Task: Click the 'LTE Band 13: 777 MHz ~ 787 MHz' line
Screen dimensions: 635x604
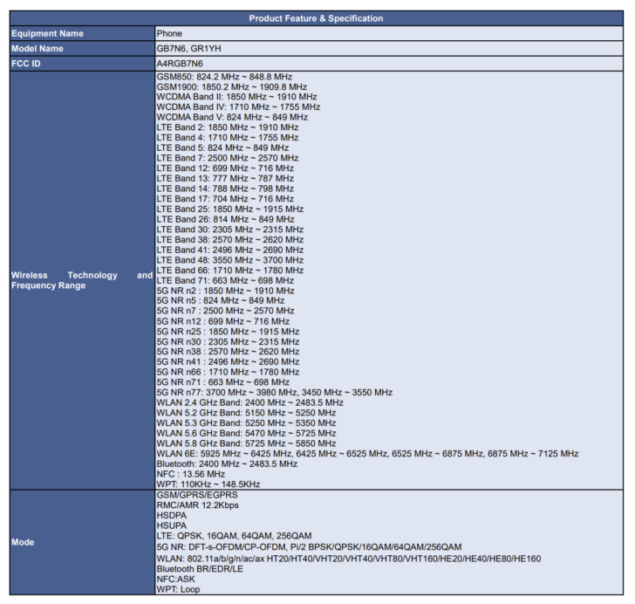Action: (x=225, y=178)
